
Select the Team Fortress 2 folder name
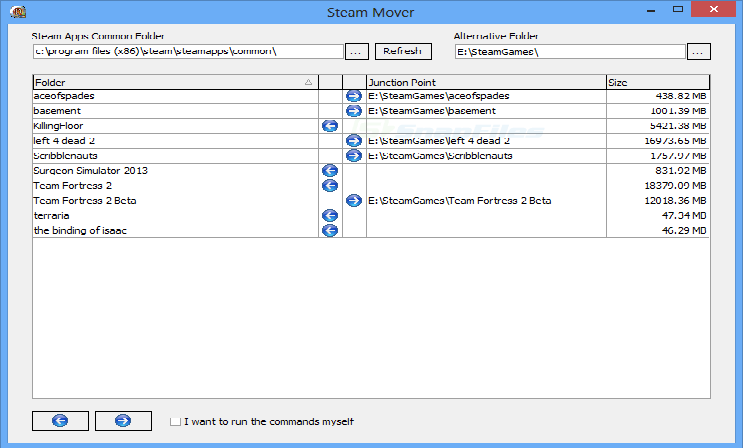(x=72, y=186)
